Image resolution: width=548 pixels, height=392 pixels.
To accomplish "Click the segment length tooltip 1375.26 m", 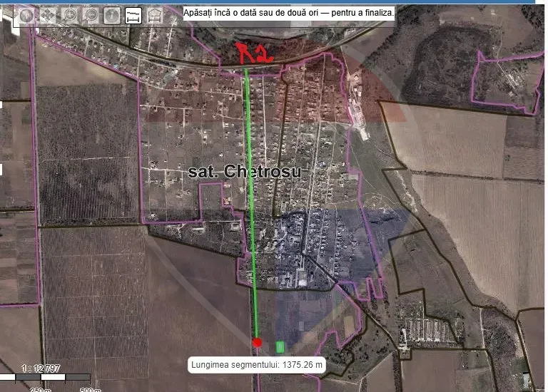I will point(258,365).
